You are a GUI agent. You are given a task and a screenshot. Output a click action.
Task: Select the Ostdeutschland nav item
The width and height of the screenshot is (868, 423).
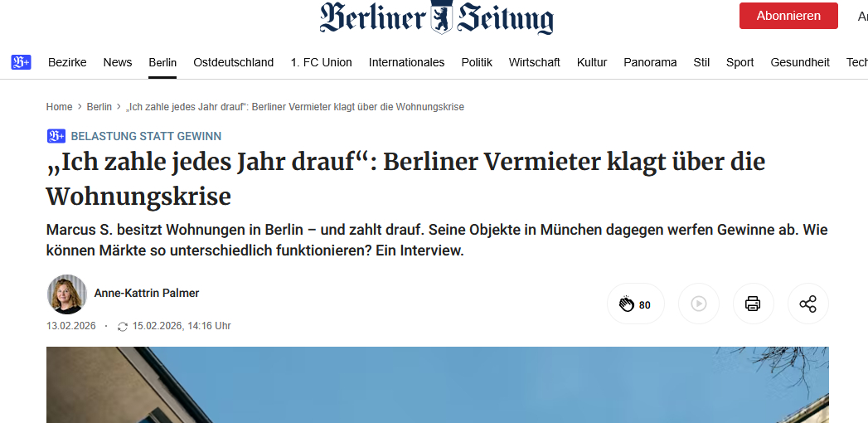(x=233, y=62)
